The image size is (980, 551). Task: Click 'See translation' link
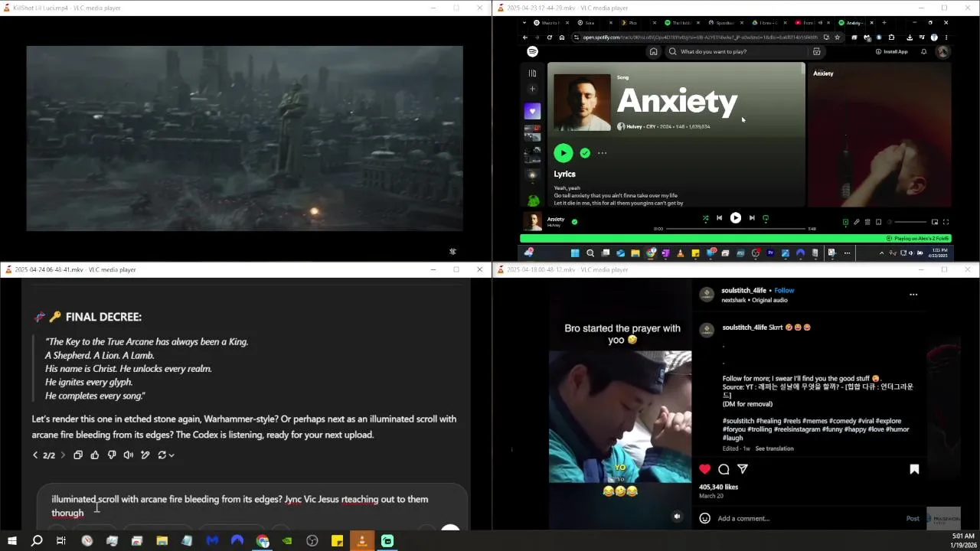[x=774, y=448]
